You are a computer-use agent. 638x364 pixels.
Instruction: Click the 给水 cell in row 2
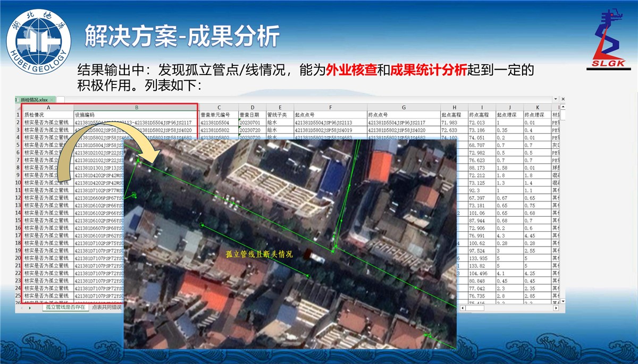click(x=280, y=122)
